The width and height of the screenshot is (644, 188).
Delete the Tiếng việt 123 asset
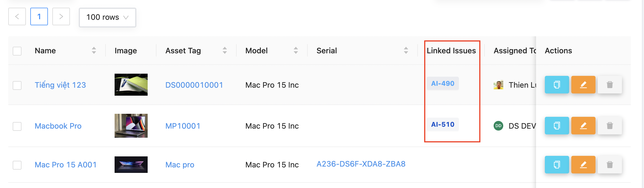coord(610,85)
